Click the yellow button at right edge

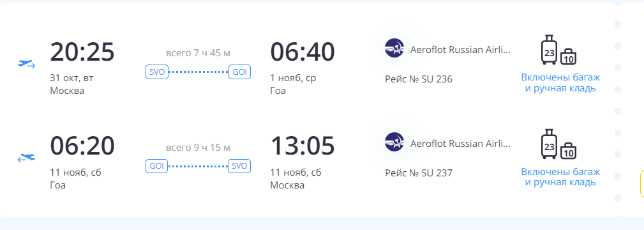(x=642, y=183)
